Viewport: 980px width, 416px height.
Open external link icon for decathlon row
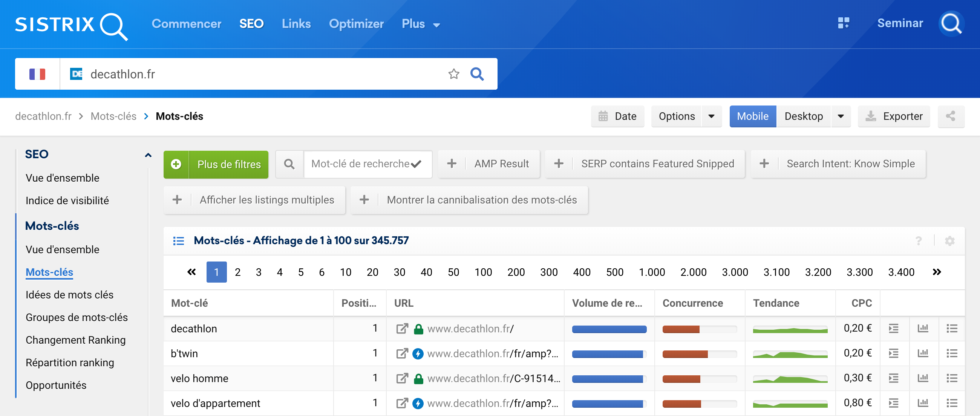402,329
